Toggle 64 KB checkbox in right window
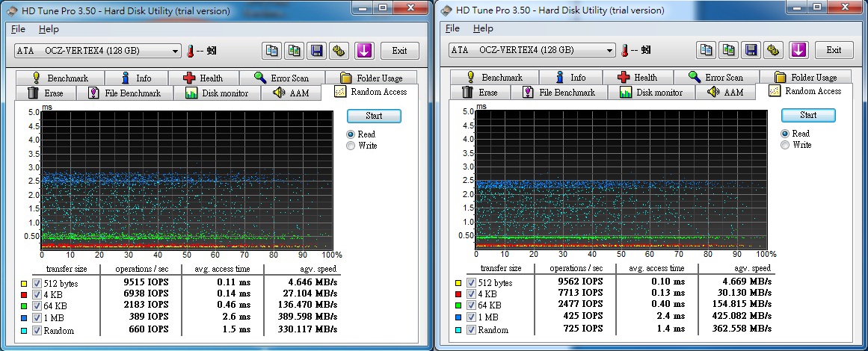The width and height of the screenshot is (868, 351). click(471, 305)
